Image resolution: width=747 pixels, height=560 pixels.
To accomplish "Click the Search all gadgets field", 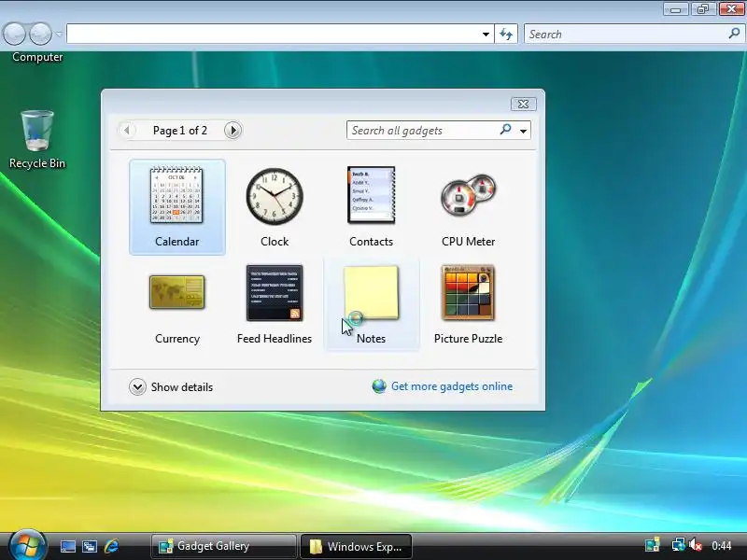I will [422, 130].
